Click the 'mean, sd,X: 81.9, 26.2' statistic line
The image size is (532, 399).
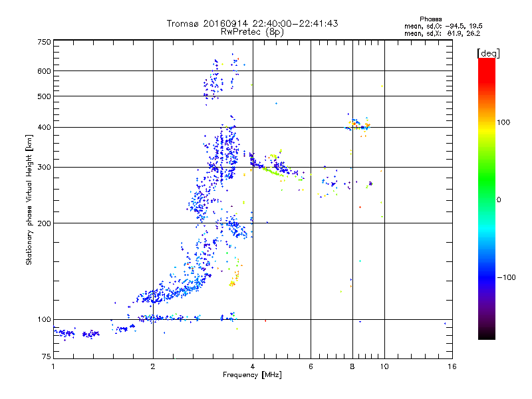(x=442, y=34)
